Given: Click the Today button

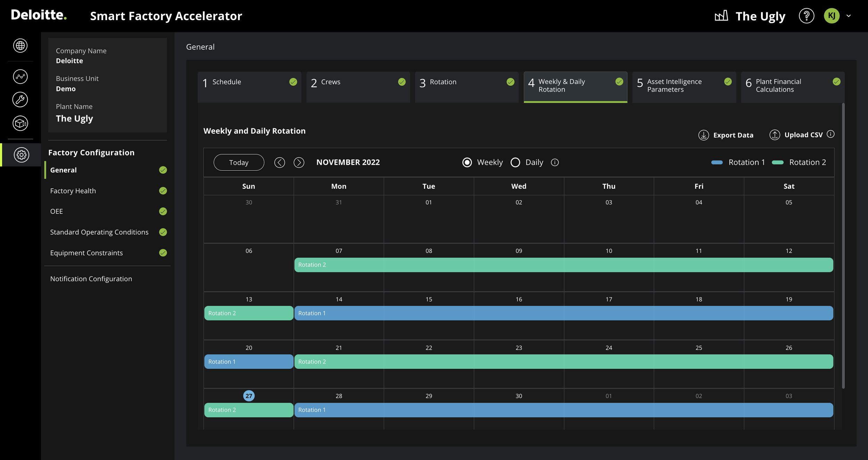Looking at the screenshot, I should pos(239,162).
